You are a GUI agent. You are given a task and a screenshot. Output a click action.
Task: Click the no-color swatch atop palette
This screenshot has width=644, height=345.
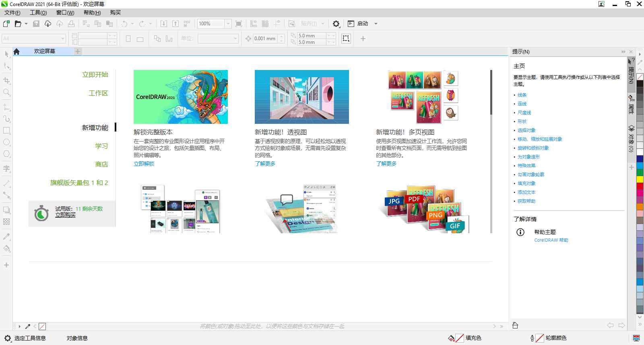[640, 77]
